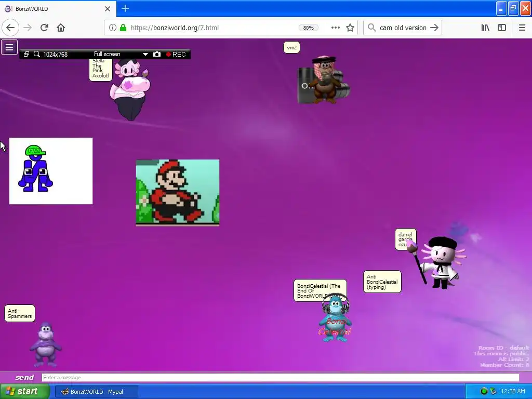Click the Anti BonziCelestial (typing) bubble
This screenshot has width=532, height=399.
(x=382, y=282)
